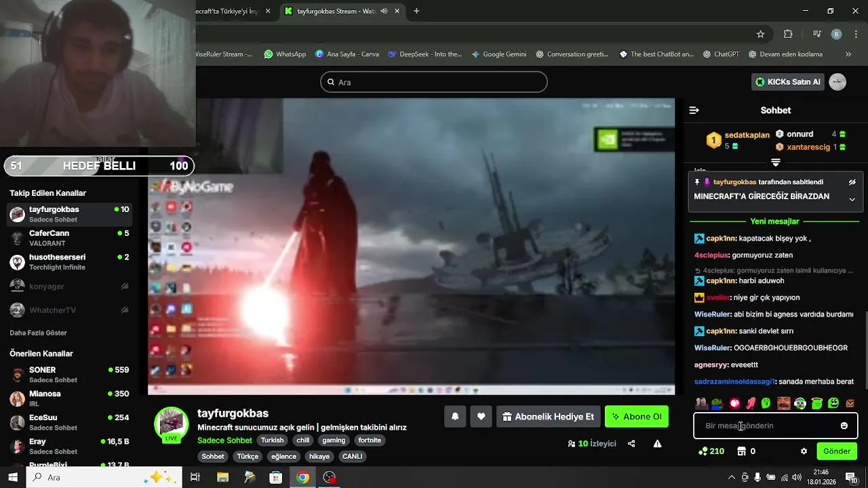Hide the pinned message
This screenshot has width=868, height=488.
click(x=852, y=182)
